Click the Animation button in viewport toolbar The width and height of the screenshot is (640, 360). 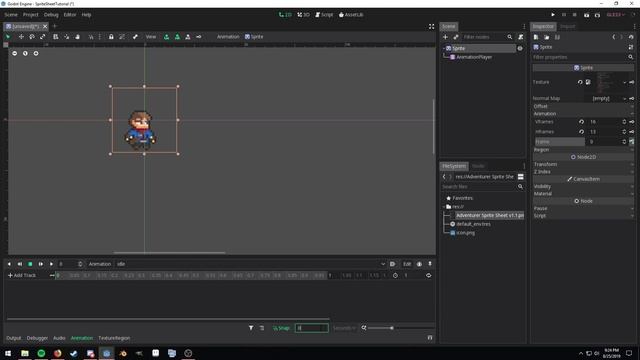pos(228,37)
